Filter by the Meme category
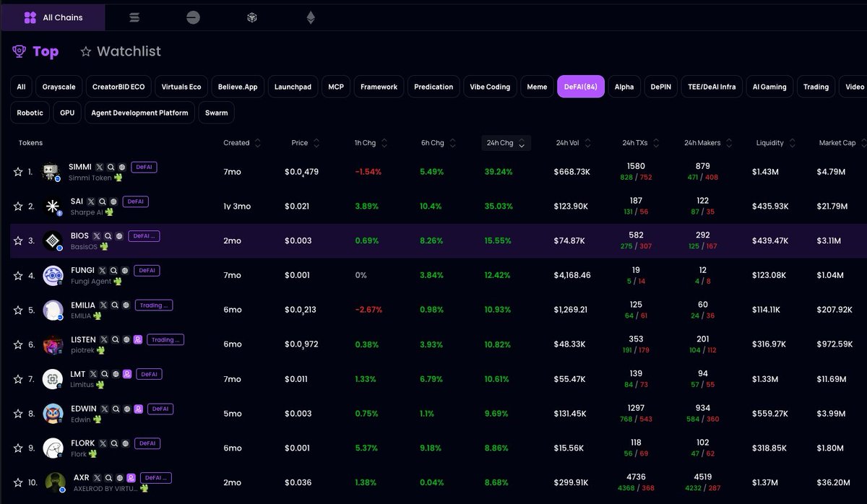867x504 pixels. click(537, 87)
